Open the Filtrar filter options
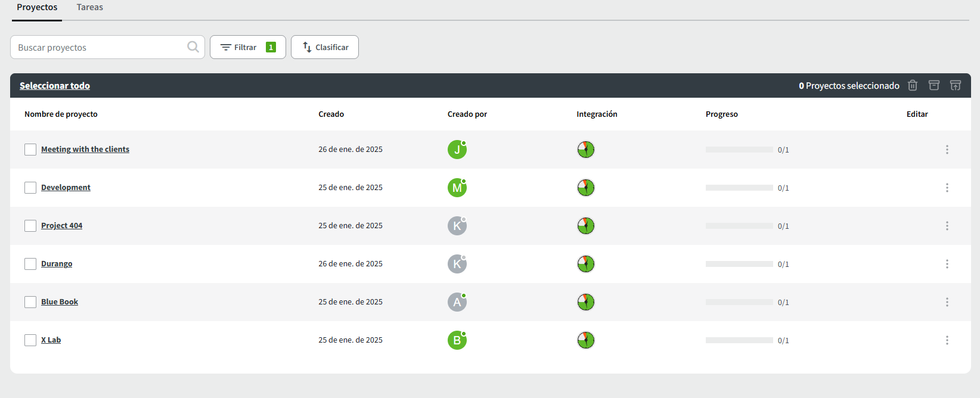The width and height of the screenshot is (980, 398). [247, 47]
